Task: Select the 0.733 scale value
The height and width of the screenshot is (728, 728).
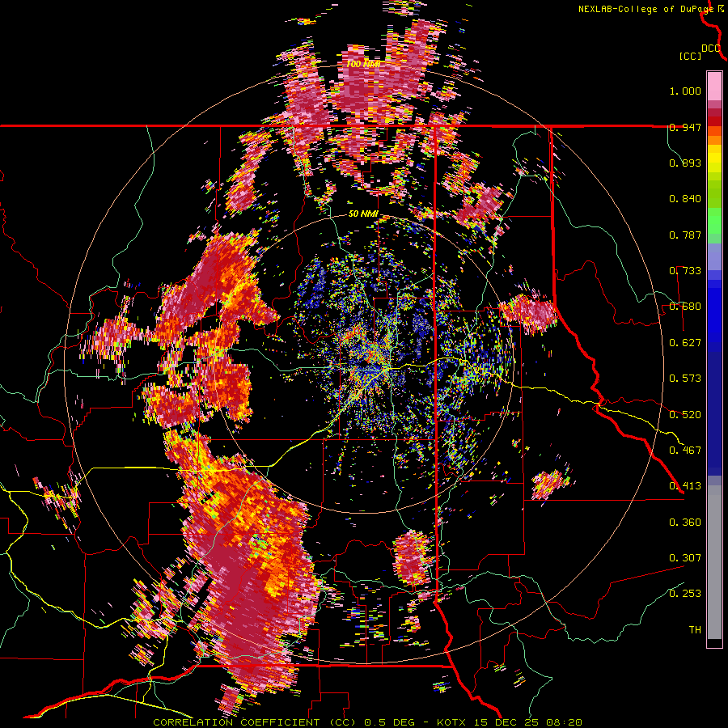Action: coord(685,271)
